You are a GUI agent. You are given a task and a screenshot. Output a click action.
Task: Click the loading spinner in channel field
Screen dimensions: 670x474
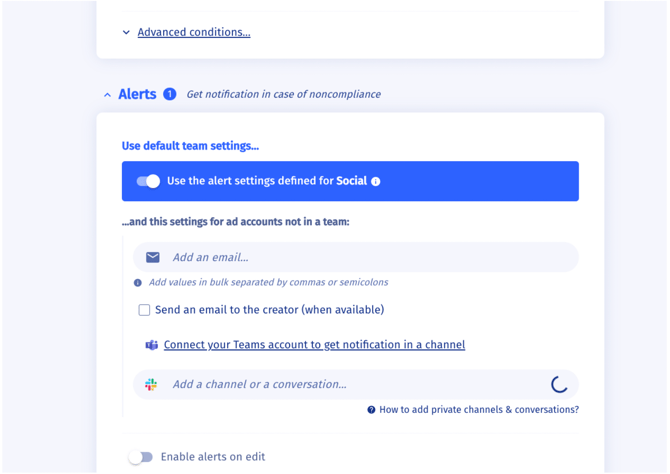(x=559, y=384)
